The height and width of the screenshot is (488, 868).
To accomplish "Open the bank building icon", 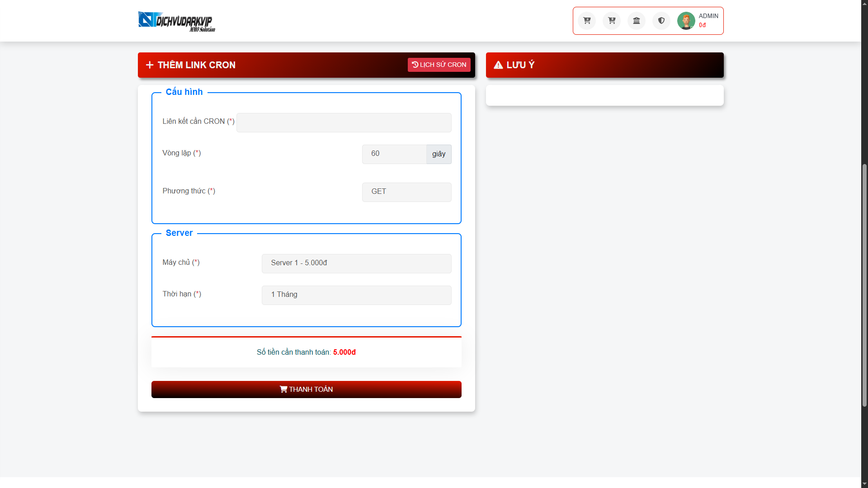I will point(637,21).
